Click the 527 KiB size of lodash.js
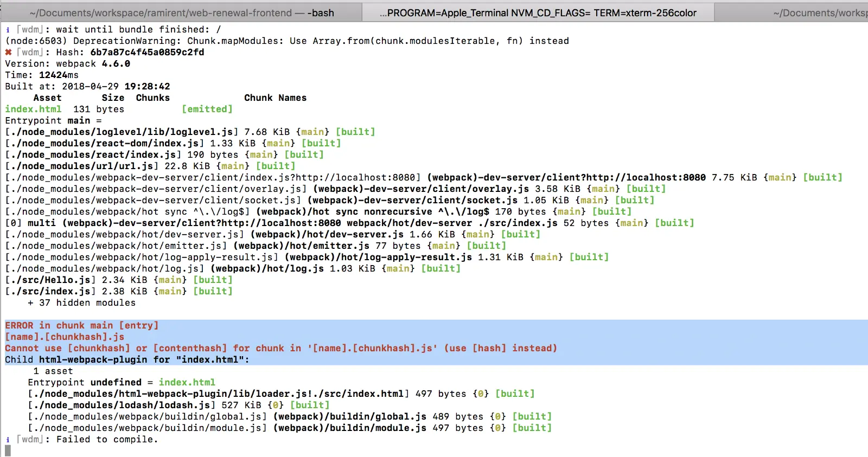Viewport: 868px width, 457px height. [x=241, y=405]
